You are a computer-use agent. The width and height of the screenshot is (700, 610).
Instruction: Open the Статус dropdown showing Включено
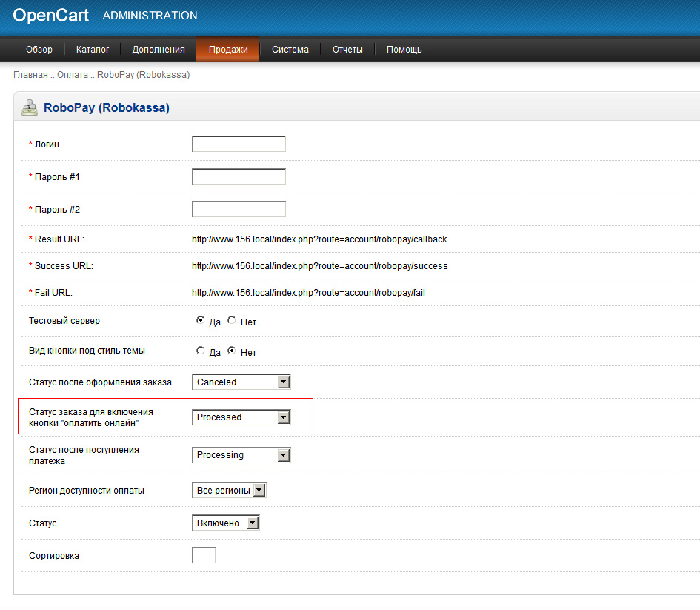pos(225,523)
